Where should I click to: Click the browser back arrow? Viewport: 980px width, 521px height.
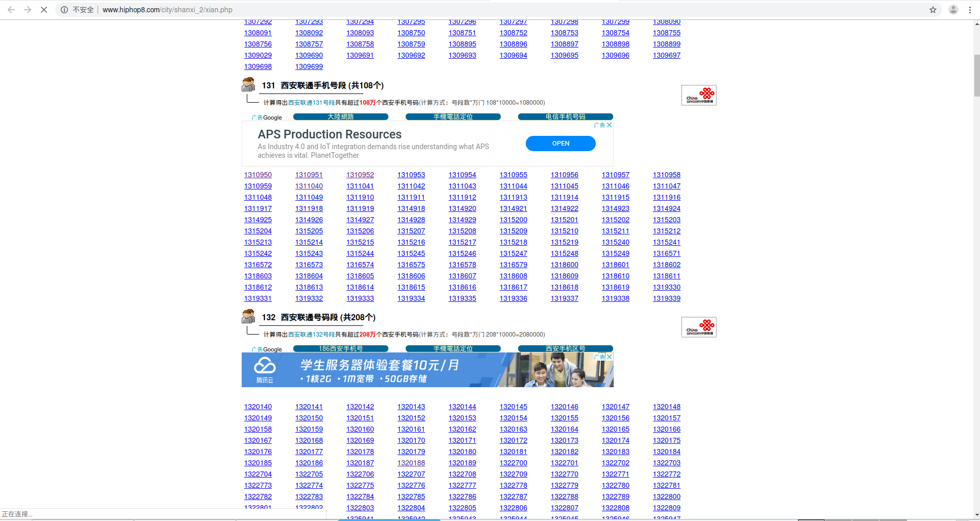11,10
